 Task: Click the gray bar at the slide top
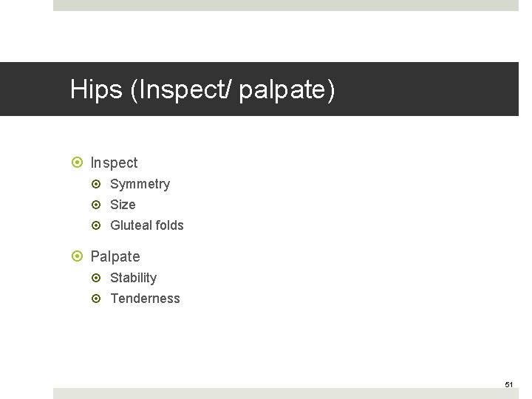(x=285, y=5)
